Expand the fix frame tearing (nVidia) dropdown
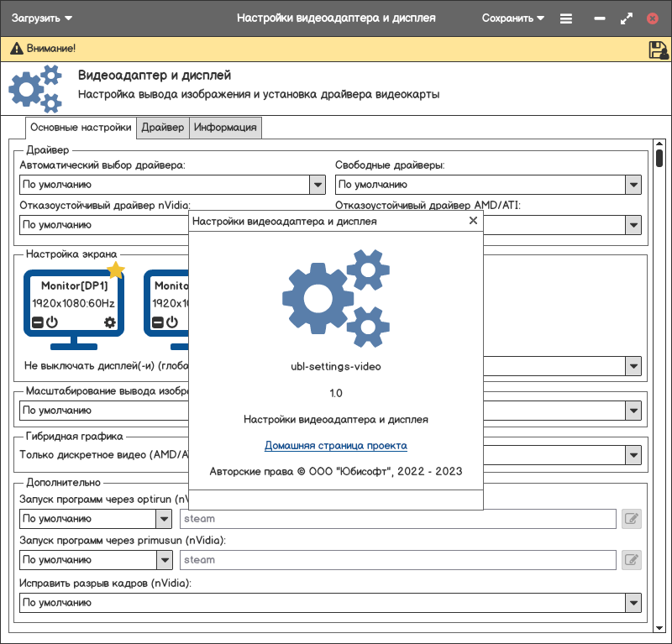The image size is (672, 644). coord(633,603)
